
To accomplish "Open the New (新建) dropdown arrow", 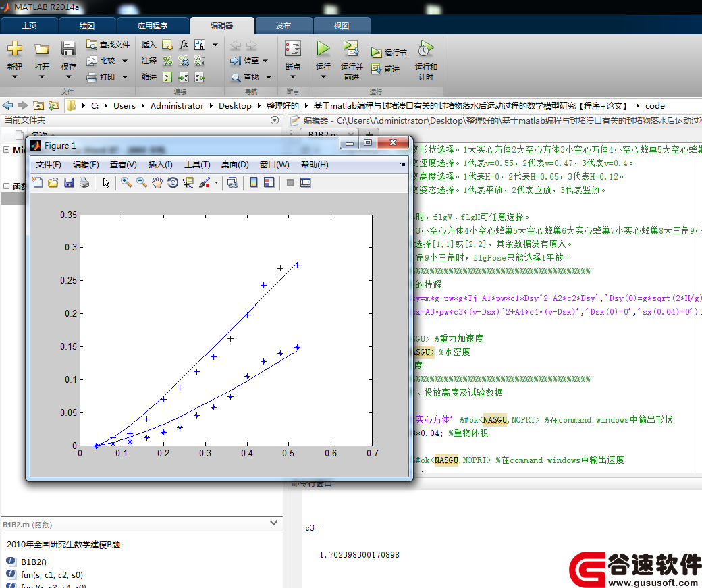I will (x=15, y=76).
